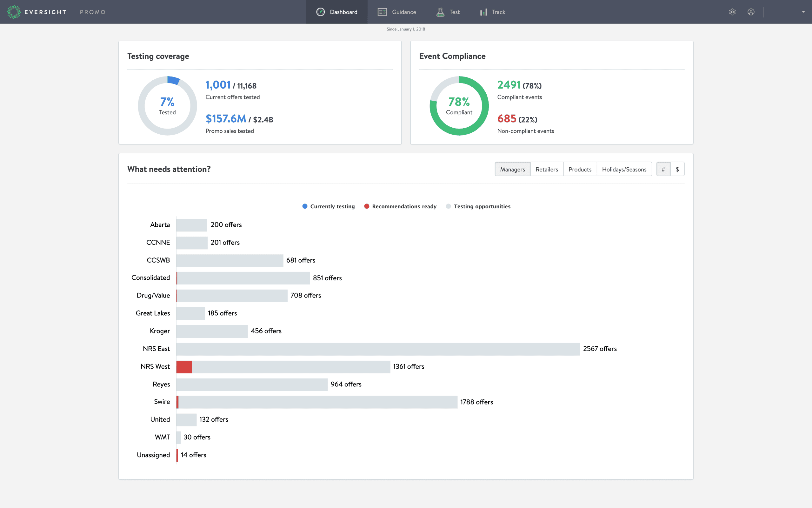This screenshot has height=508, width=812.
Task: Click the Drug/Value bar
Action: tap(232, 296)
